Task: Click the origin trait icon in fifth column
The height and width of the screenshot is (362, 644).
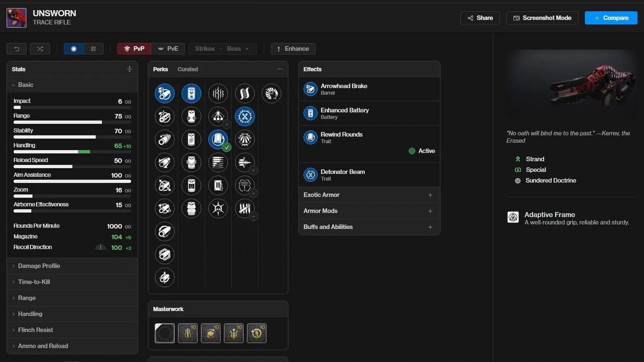Action: pos(271,94)
